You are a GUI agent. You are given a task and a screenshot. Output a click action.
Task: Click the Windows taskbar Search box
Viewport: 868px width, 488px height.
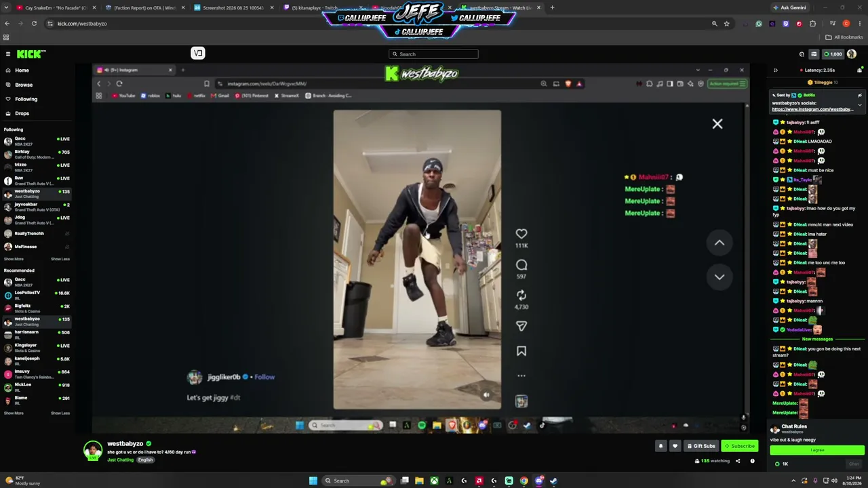pyautogui.click(x=359, y=481)
